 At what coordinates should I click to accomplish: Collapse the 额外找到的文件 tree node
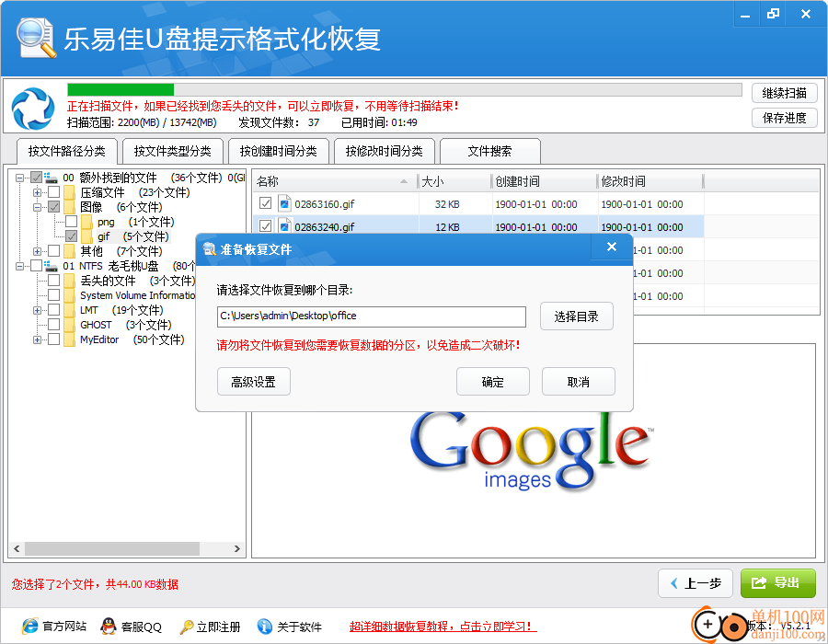pos(19,178)
